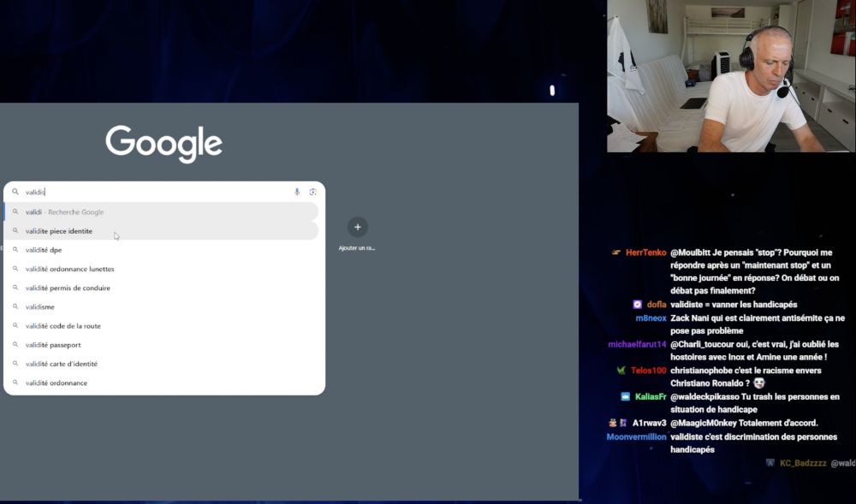Select the last "validité ordonnance" suggestion
856x504 pixels.
pos(162,382)
